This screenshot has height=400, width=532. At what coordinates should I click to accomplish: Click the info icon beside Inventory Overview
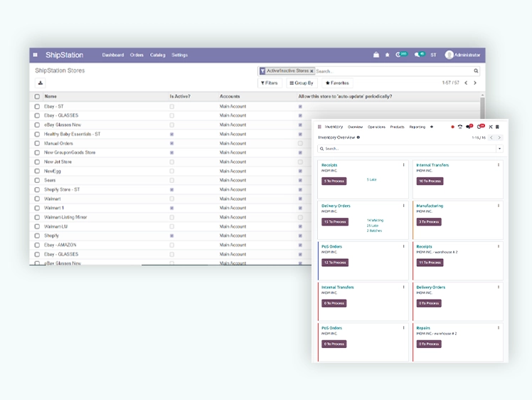358,137
